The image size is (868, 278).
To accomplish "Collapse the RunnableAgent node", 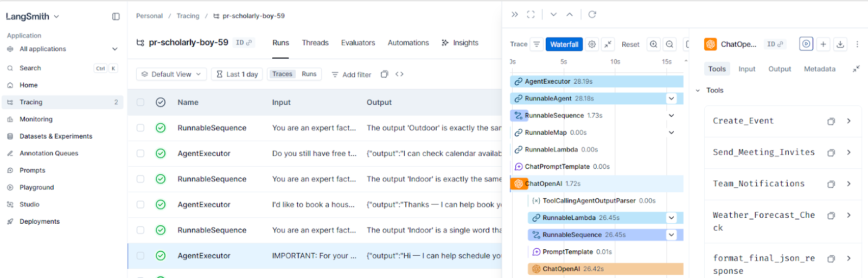I will click(x=672, y=98).
